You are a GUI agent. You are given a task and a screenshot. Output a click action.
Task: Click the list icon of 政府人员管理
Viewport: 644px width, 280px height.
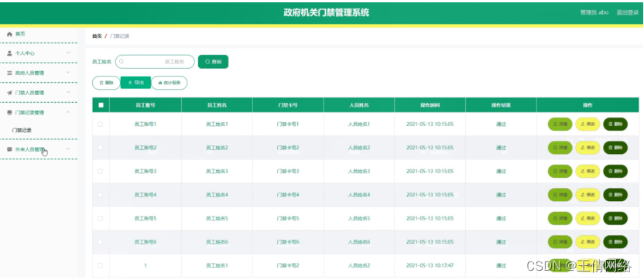pos(9,73)
